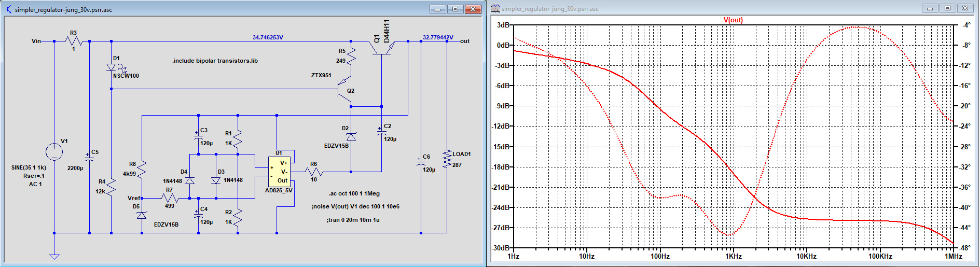Viewport: 980px width, 267px height.
Task: Select resistor R4 12k
Action: [111, 187]
